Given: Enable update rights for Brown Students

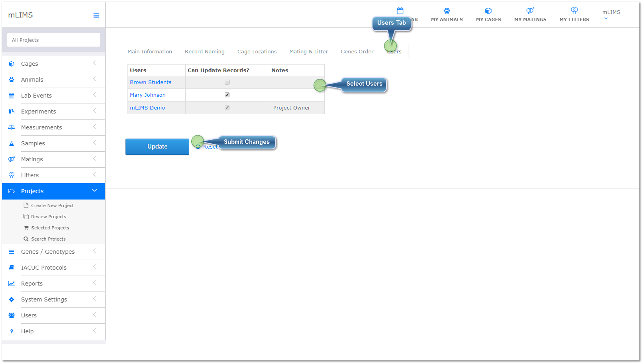Looking at the screenshot, I should point(227,82).
